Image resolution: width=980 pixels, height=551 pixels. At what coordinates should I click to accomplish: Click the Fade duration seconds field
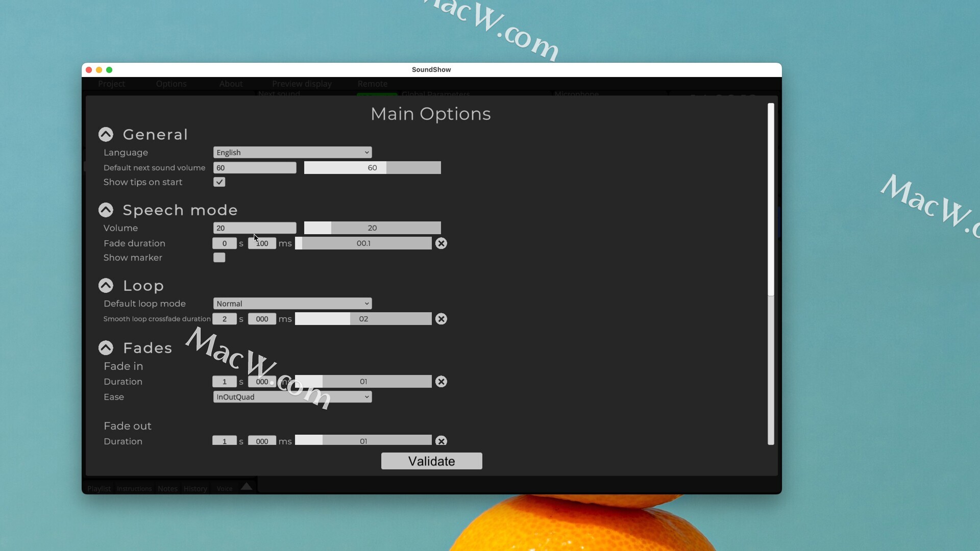225,243
